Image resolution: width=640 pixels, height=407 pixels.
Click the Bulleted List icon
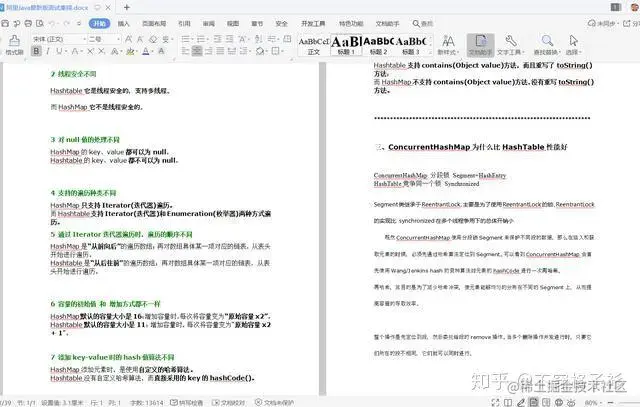tap(186, 39)
